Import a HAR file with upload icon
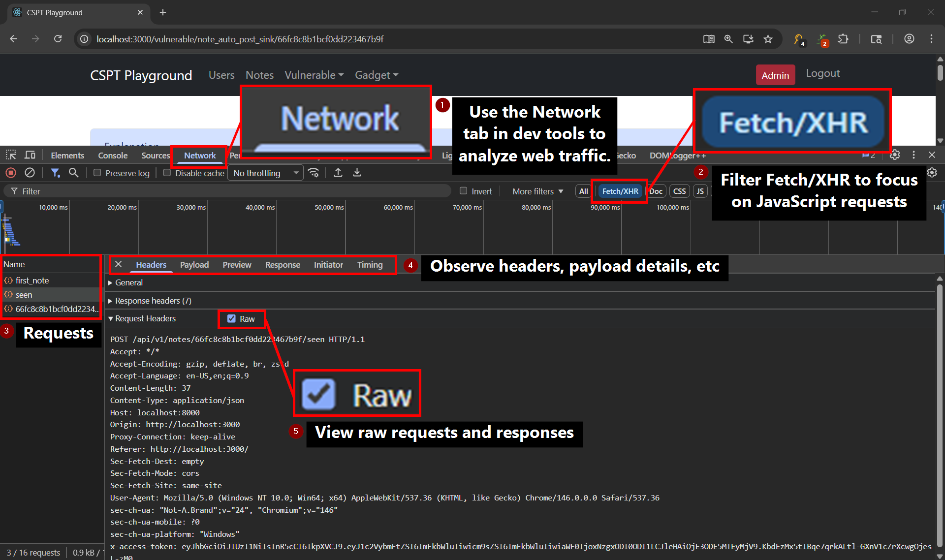Viewport: 945px width, 560px height. coord(338,173)
